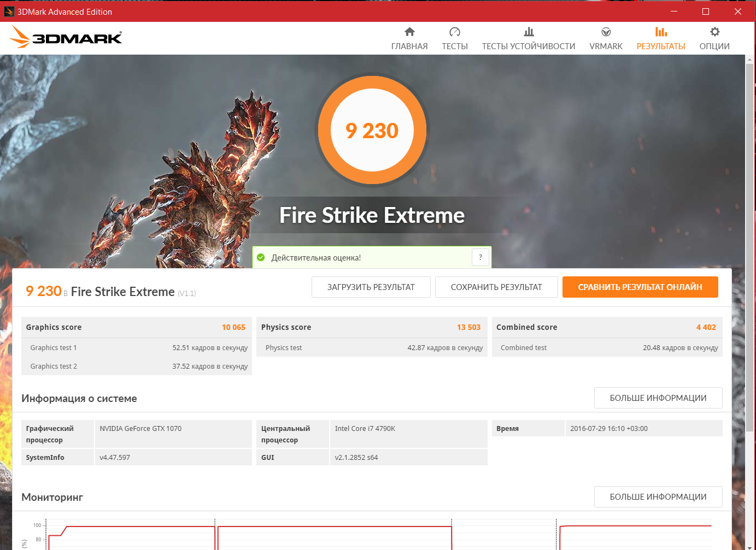The width and height of the screenshot is (756, 550).
Task: Click the large Fire Strike Extreme banner title
Action: click(372, 215)
